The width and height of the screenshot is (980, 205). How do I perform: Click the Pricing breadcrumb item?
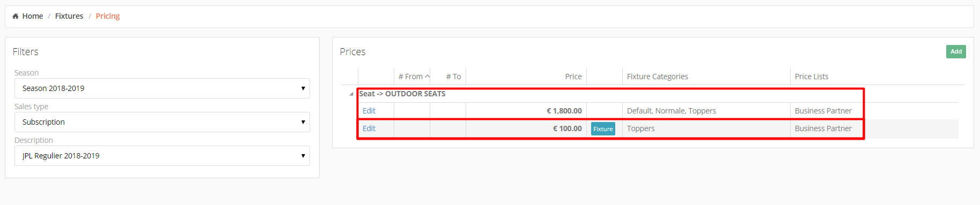coord(108,16)
